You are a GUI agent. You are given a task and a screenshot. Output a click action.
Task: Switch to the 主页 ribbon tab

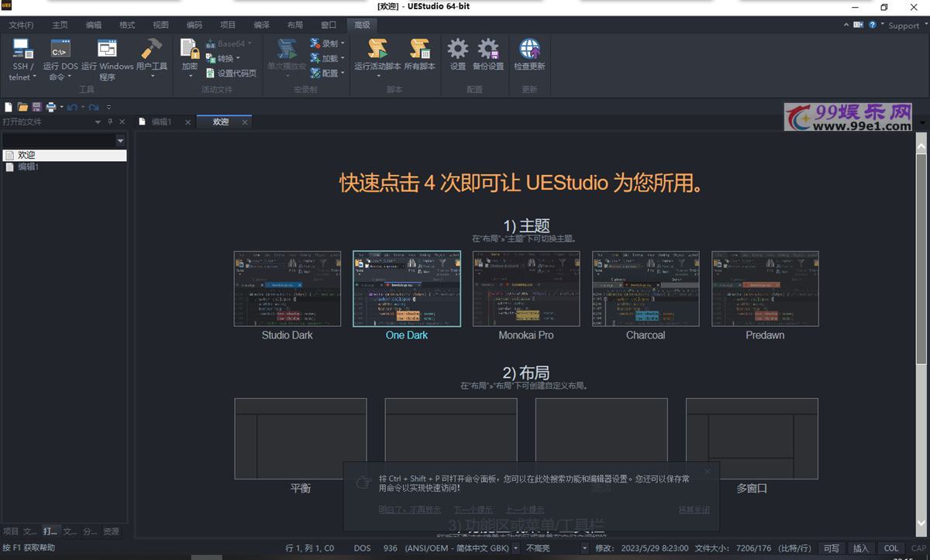pyautogui.click(x=60, y=25)
